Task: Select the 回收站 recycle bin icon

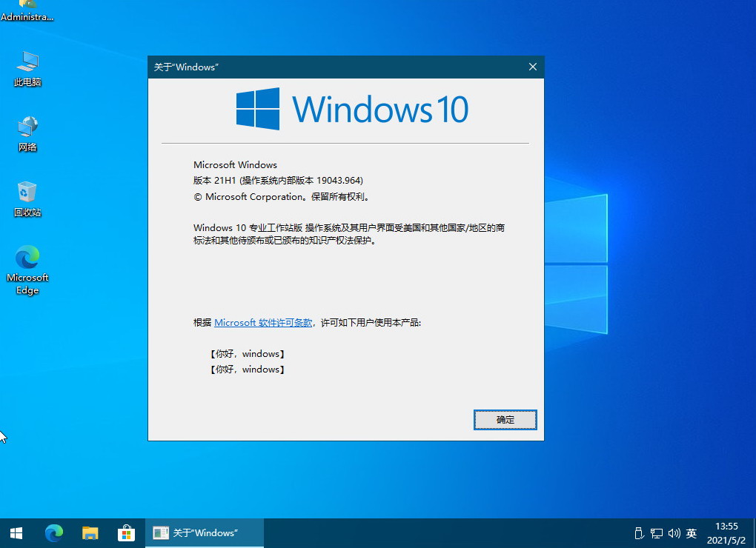Action: pyautogui.click(x=27, y=199)
